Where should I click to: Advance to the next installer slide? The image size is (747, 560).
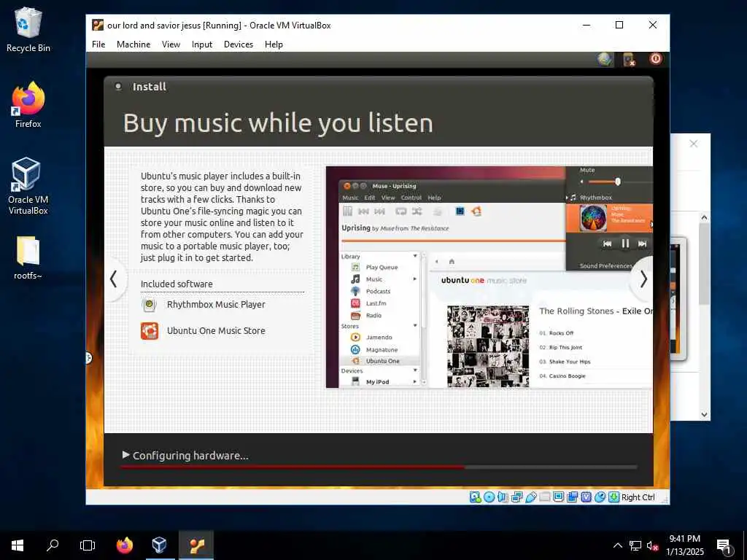point(643,279)
